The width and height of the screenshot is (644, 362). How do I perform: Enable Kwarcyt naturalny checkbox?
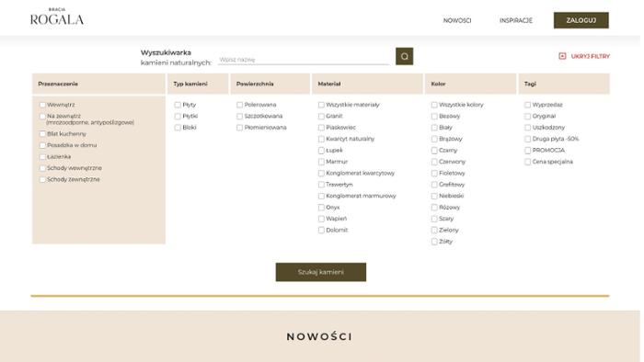click(321, 139)
